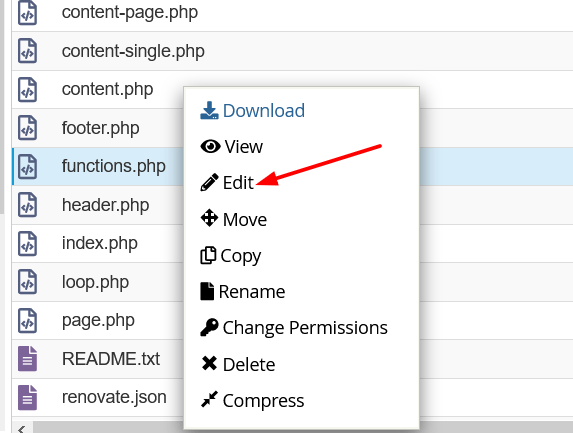Viewport: 573px width, 433px height.
Task: Select the header.php file row
Action: [292, 205]
